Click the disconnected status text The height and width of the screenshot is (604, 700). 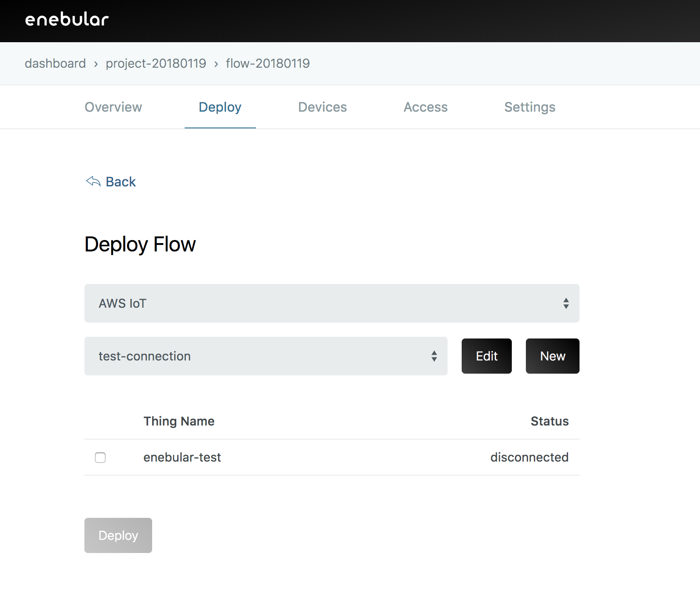coord(529,457)
